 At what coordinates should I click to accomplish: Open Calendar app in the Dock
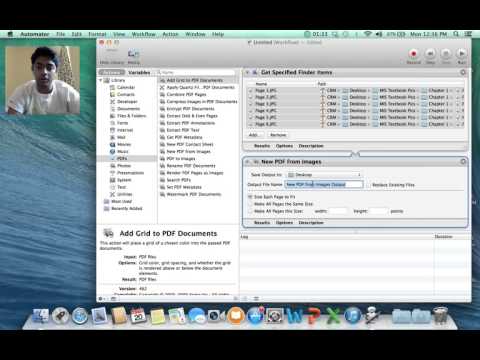point(138,315)
